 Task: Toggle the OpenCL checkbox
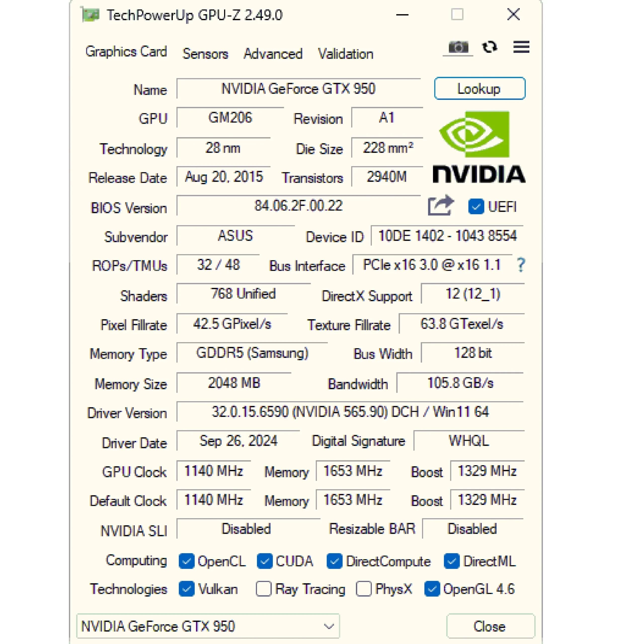[186, 561]
